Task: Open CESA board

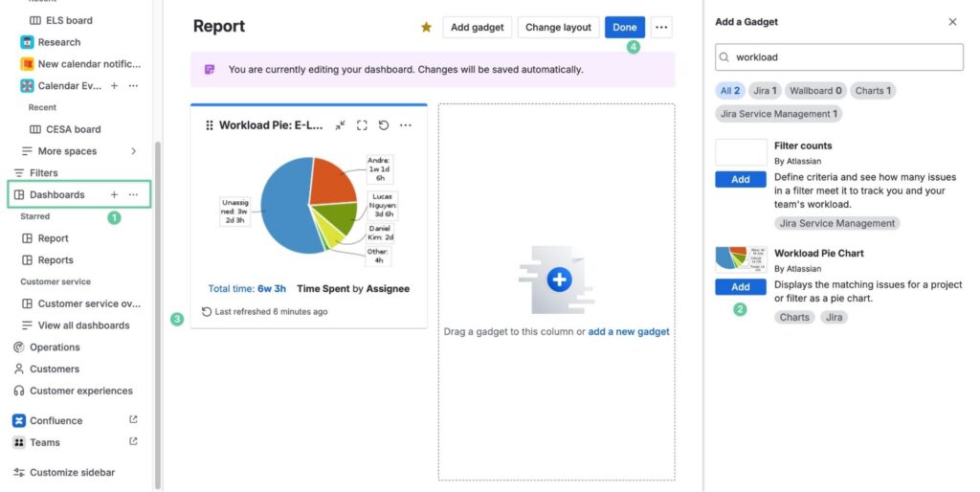Action: pyautogui.click(x=73, y=129)
